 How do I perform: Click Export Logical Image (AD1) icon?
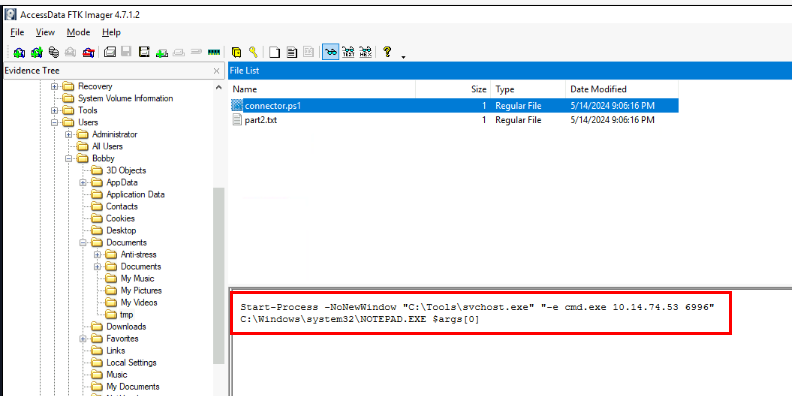click(x=144, y=52)
